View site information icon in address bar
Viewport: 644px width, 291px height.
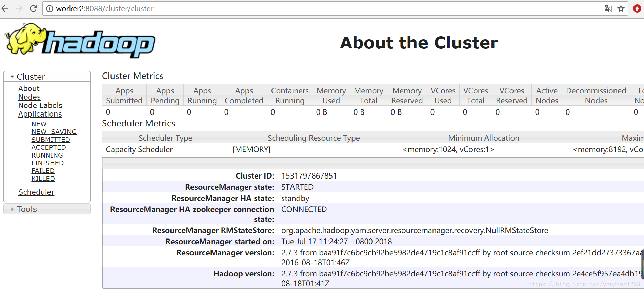coord(49,8)
